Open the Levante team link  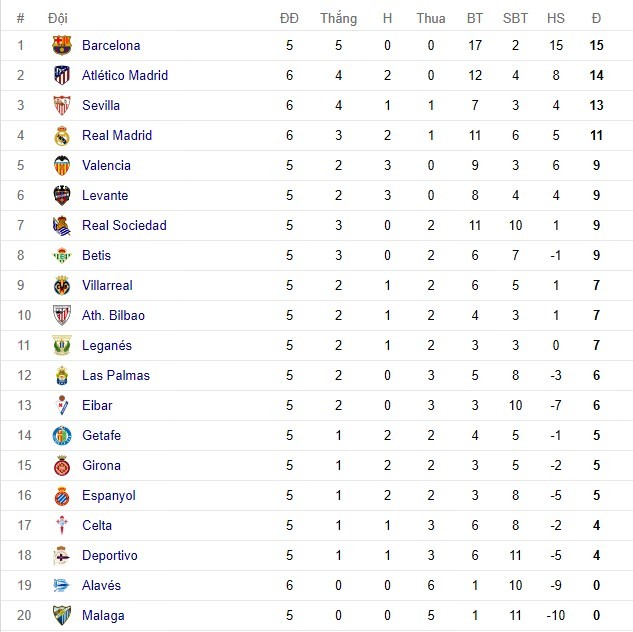tap(105, 195)
